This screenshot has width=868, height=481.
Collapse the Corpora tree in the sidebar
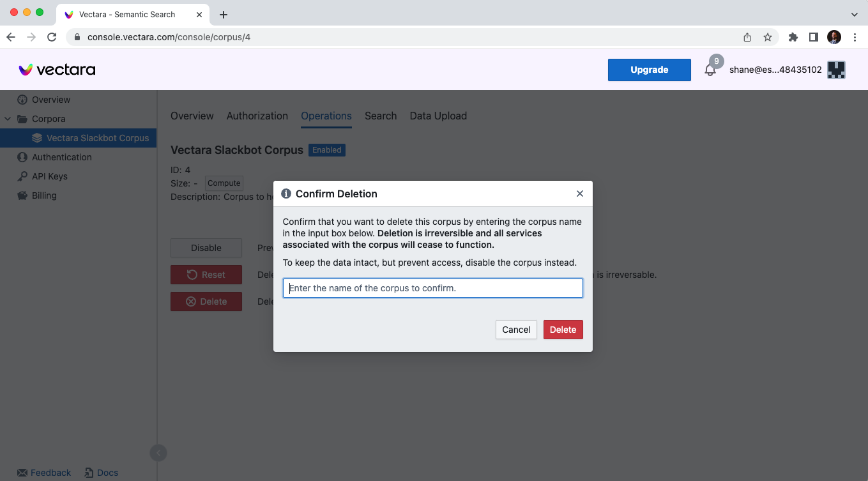6,119
